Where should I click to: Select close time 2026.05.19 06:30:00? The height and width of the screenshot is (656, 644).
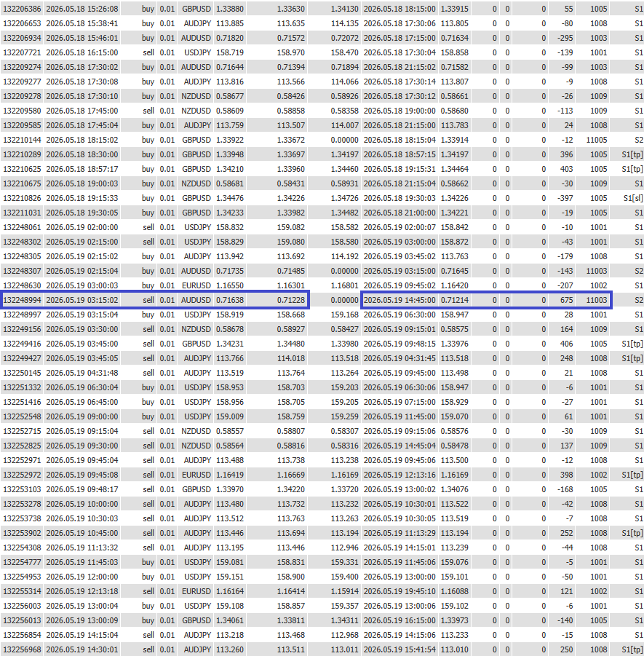click(399, 315)
